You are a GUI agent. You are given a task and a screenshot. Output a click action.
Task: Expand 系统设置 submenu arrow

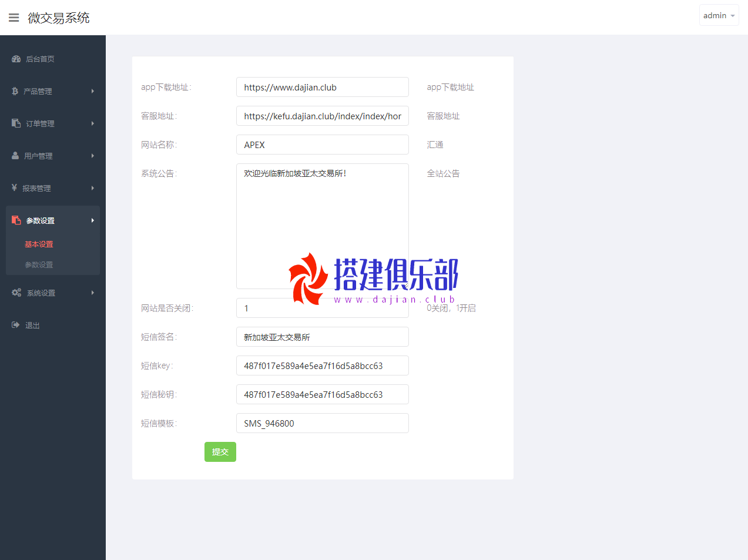pyautogui.click(x=93, y=293)
